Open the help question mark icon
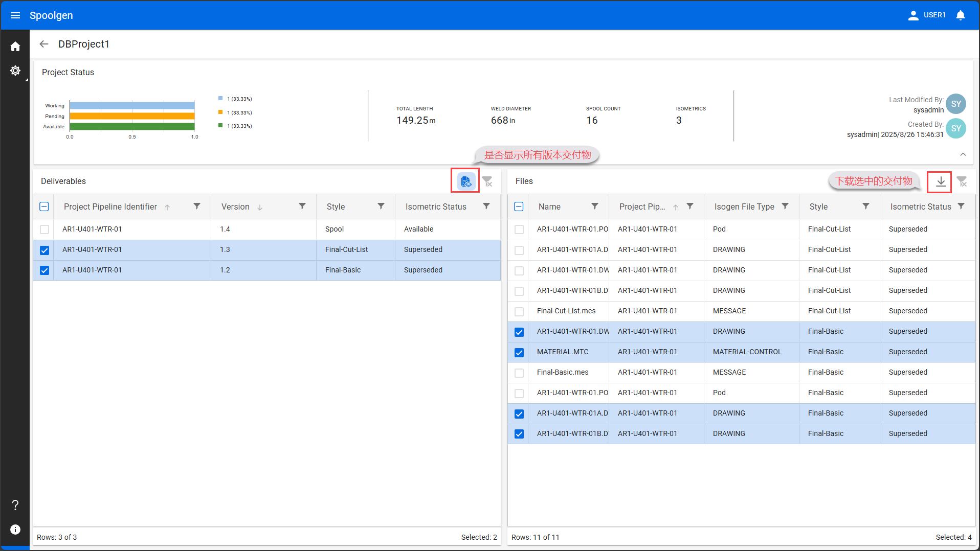Viewport: 980px width, 551px height. 15,505
